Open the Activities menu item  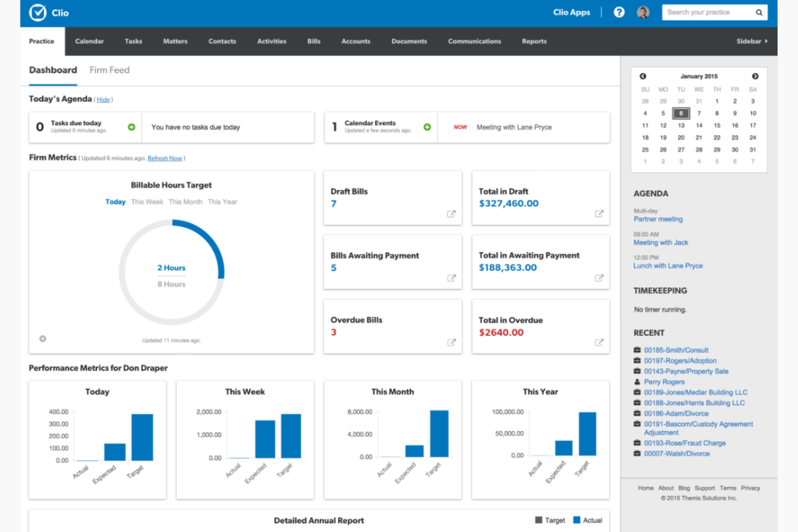[272, 41]
